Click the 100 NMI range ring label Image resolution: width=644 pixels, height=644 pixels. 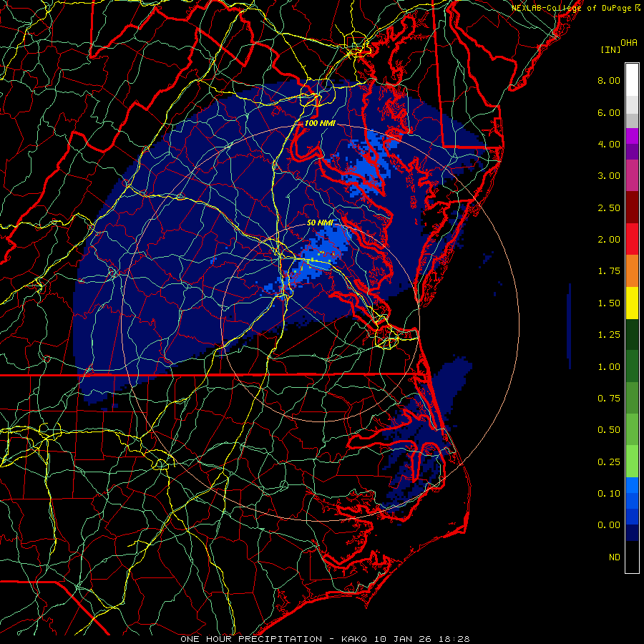tap(320, 123)
